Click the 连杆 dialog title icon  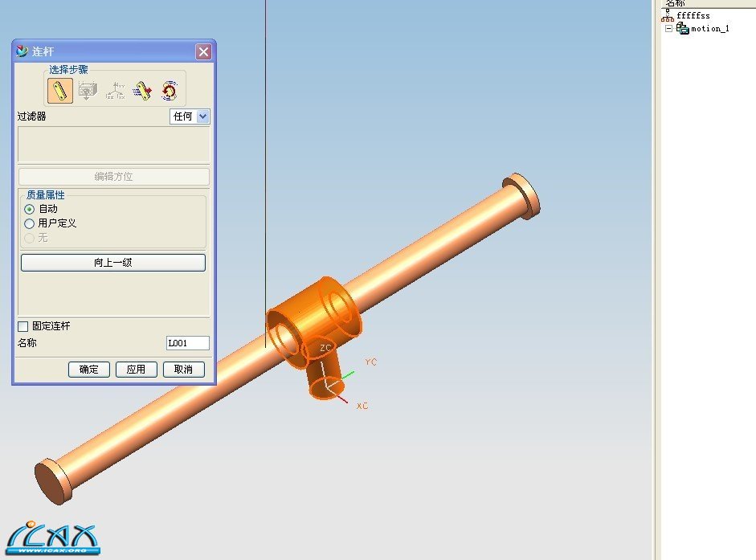coord(22,51)
